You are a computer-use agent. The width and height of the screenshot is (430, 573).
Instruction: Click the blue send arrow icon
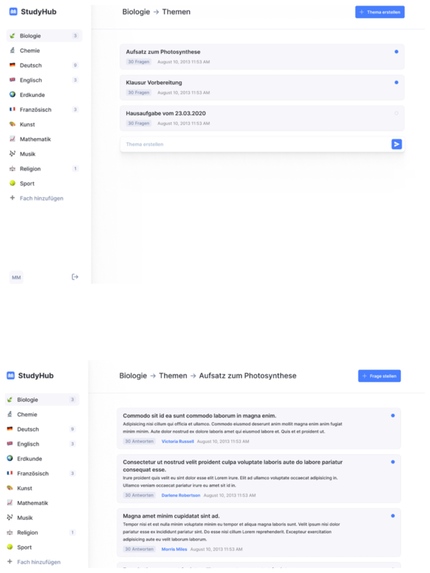click(x=396, y=144)
